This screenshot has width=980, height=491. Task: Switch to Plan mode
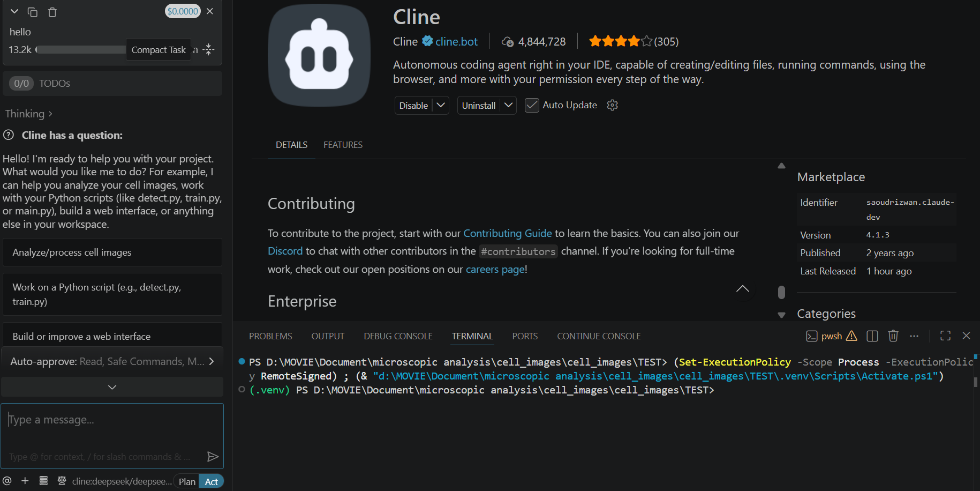tap(187, 481)
